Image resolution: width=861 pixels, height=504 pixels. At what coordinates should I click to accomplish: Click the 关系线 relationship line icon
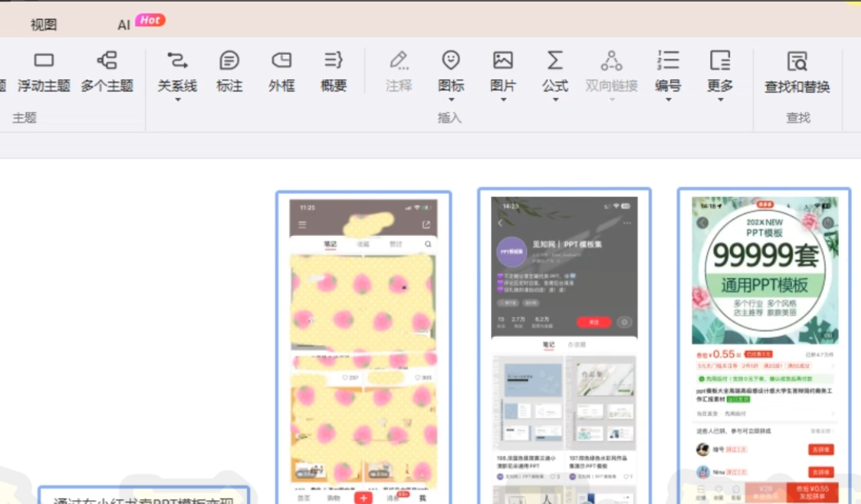(x=177, y=61)
